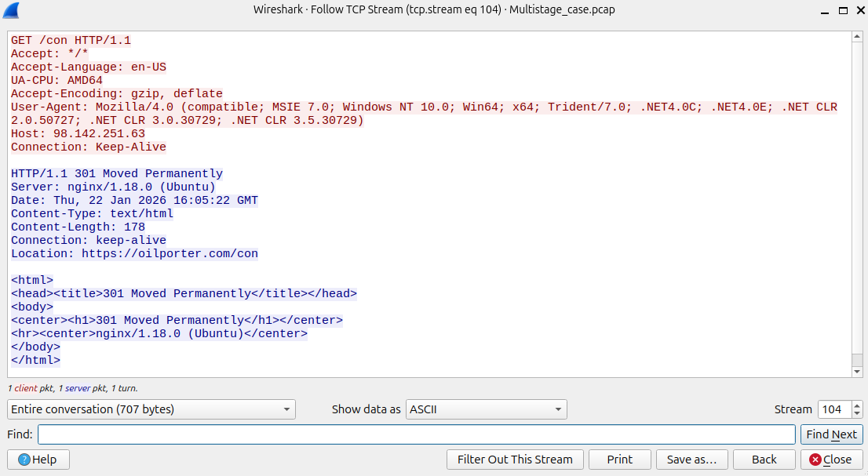
Task: Open the Help dialog
Action: pos(38,460)
